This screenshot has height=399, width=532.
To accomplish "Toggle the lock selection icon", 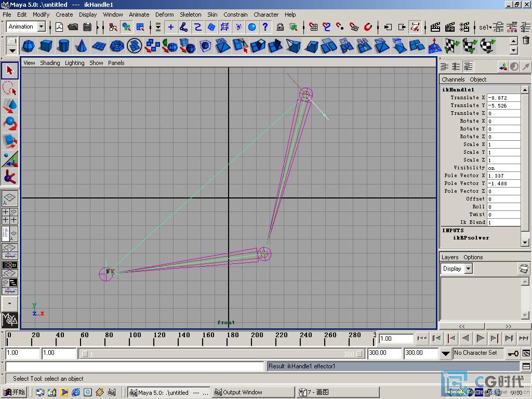I will (x=280, y=27).
